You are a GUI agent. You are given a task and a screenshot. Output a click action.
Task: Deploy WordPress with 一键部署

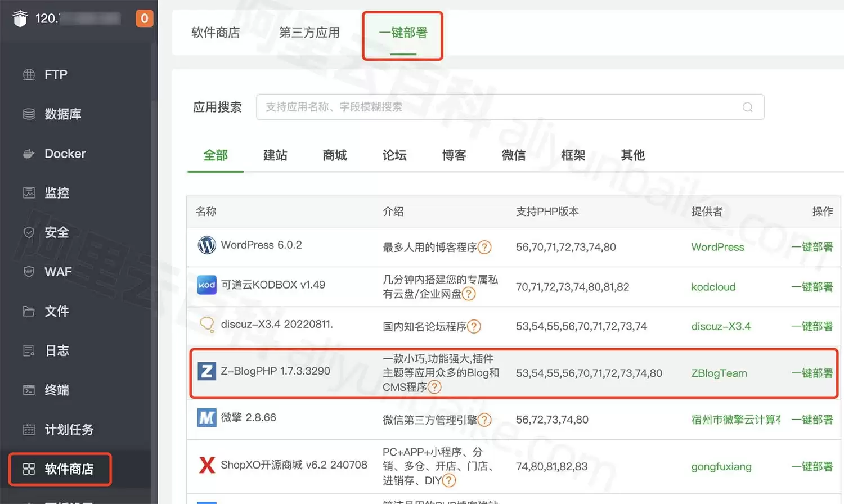(x=812, y=247)
